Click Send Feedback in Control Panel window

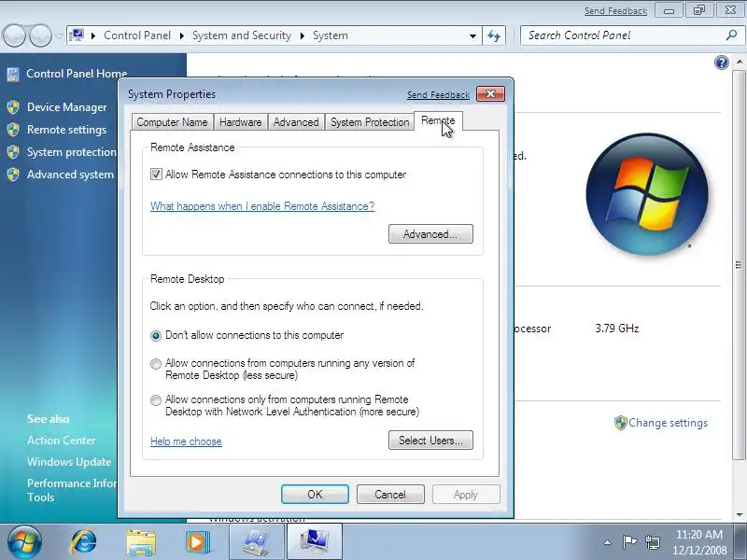click(x=615, y=10)
